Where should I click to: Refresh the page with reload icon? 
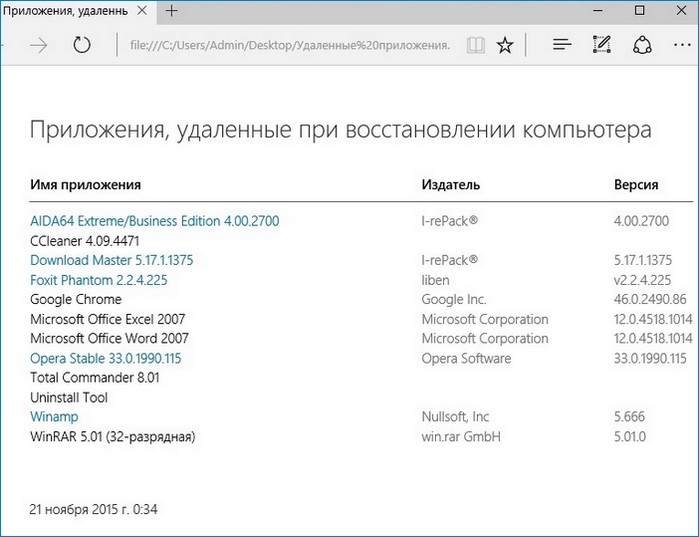pos(82,45)
